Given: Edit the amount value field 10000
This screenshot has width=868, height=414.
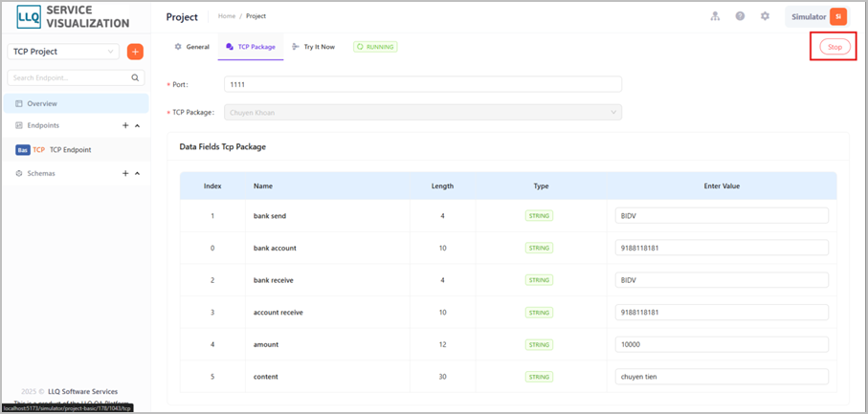Looking at the screenshot, I should click(722, 344).
